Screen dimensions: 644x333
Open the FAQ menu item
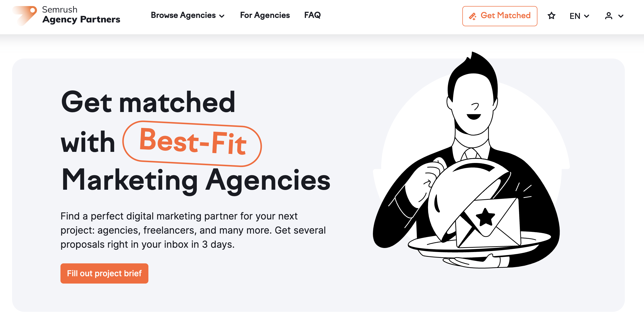tap(313, 15)
